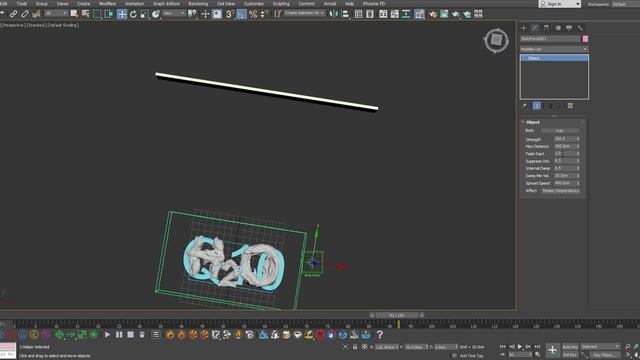The width and height of the screenshot is (640, 360).
Task: Click the yellow timeline frame marker
Action: point(398,324)
